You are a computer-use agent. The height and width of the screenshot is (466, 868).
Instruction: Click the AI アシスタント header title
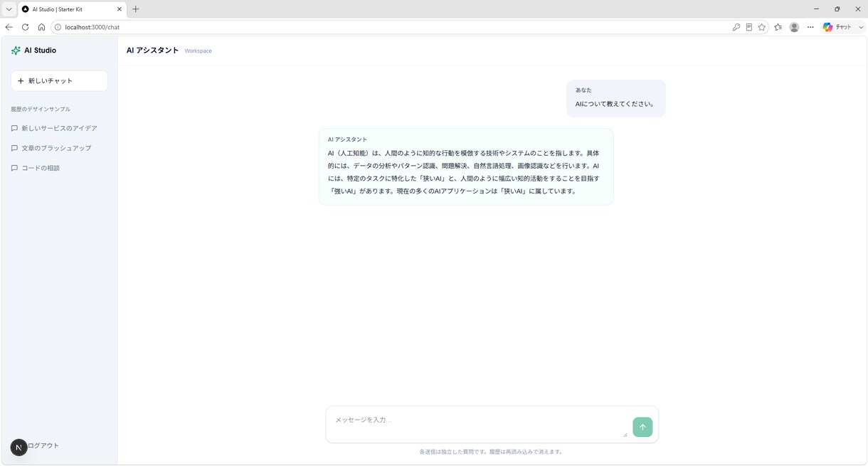[152, 51]
